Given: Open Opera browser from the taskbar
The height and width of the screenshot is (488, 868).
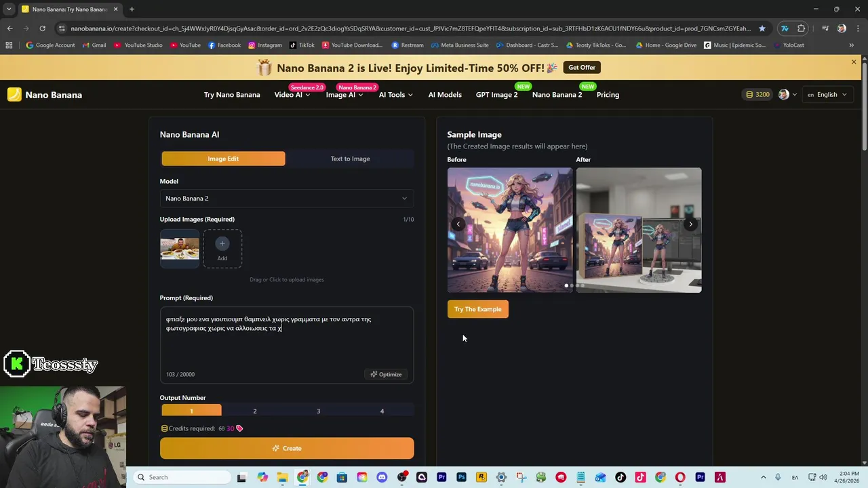Looking at the screenshot, I should [680, 477].
